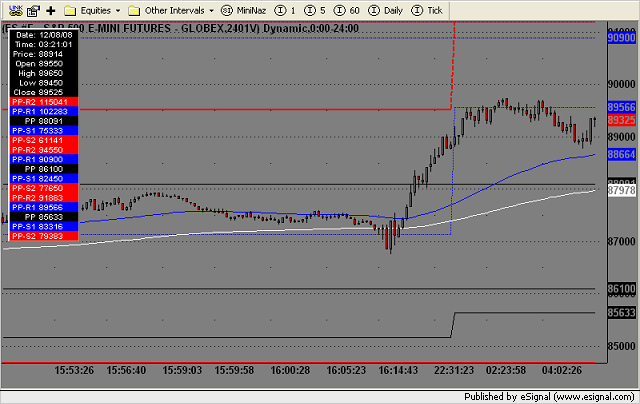
Task: Click the 02:23:58 time axis label
Action: pyautogui.click(x=506, y=371)
